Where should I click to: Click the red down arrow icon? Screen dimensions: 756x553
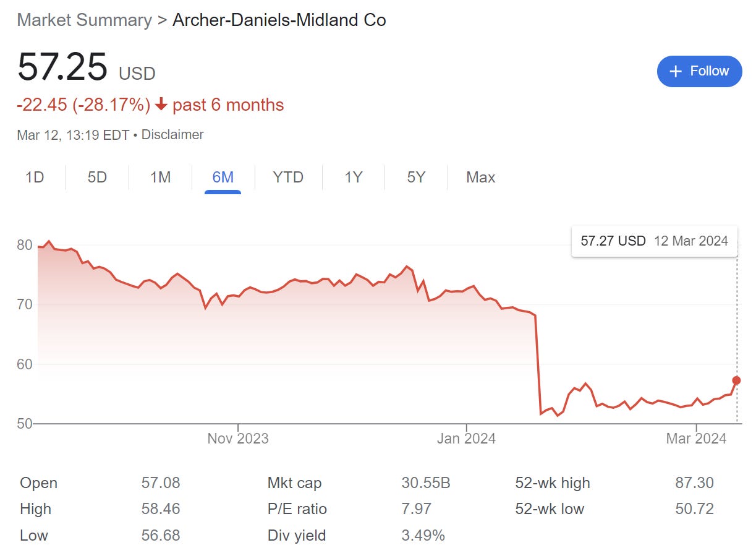coord(161,105)
